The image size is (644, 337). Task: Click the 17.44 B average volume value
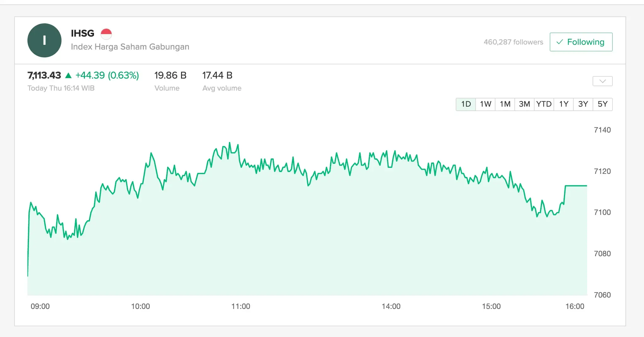click(x=217, y=75)
